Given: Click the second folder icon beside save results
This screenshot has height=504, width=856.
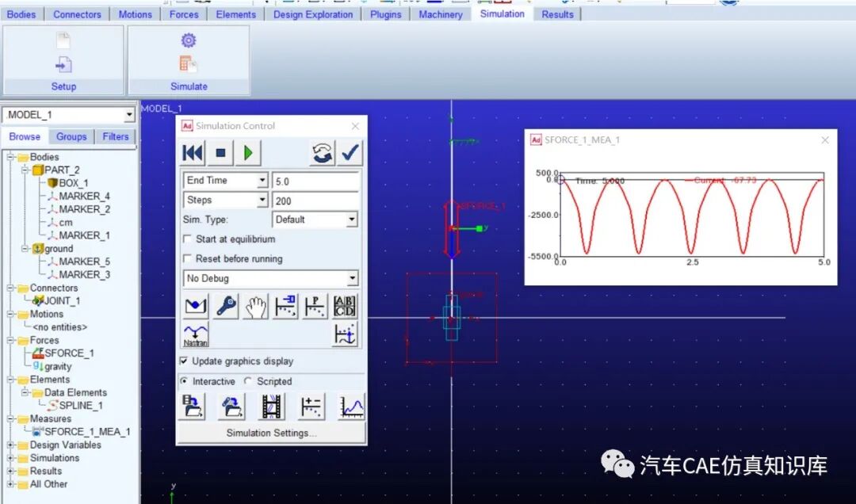Looking at the screenshot, I should tap(232, 407).
